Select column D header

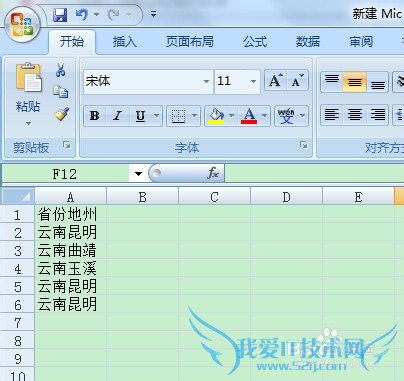pyautogui.click(x=287, y=197)
